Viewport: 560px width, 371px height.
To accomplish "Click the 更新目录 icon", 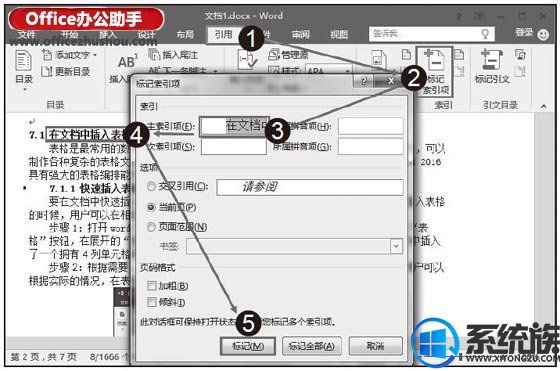I will (x=47, y=72).
